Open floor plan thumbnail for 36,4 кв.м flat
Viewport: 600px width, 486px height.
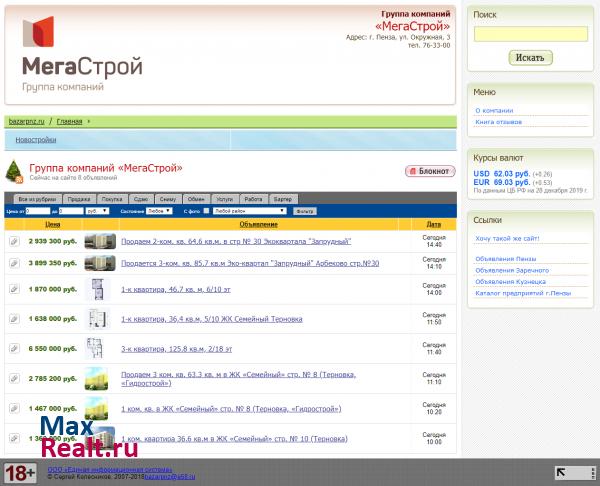(97, 318)
